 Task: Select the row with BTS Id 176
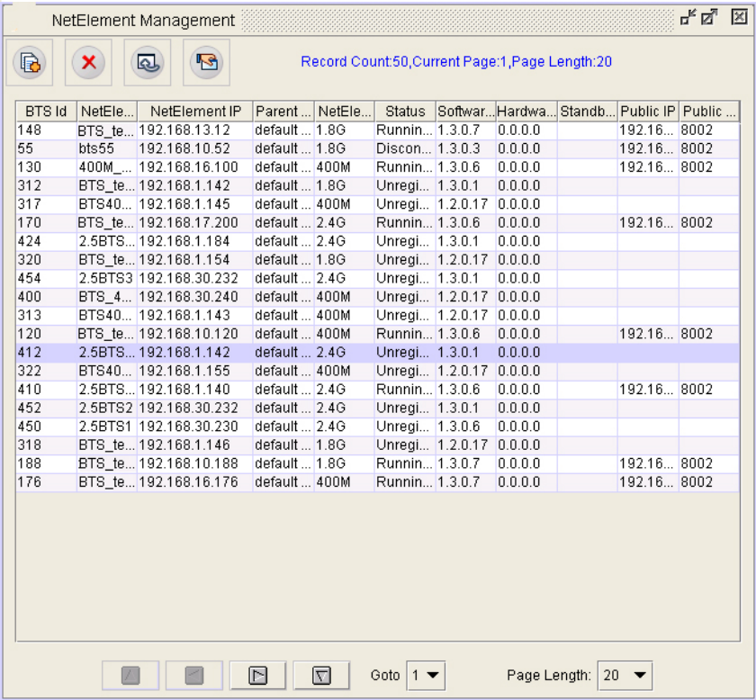tap(46, 482)
